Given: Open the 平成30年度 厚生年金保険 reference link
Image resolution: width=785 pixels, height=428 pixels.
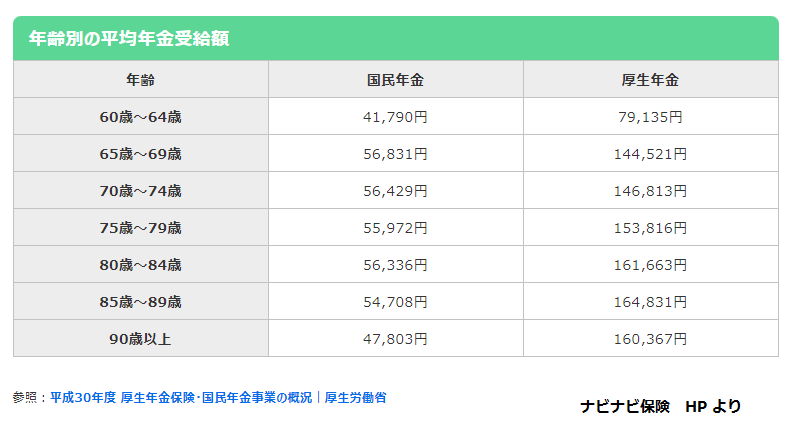Looking at the screenshot, I should coord(218,397).
